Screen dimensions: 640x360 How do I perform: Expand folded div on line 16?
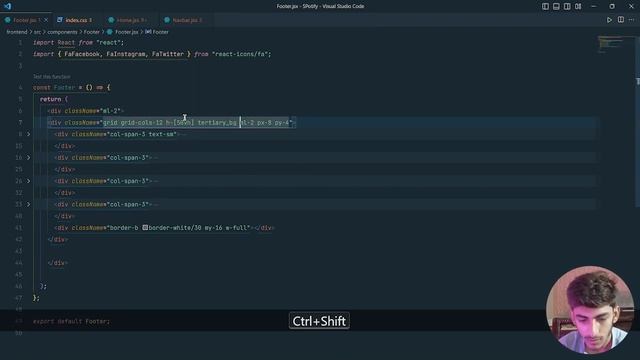(x=29, y=158)
